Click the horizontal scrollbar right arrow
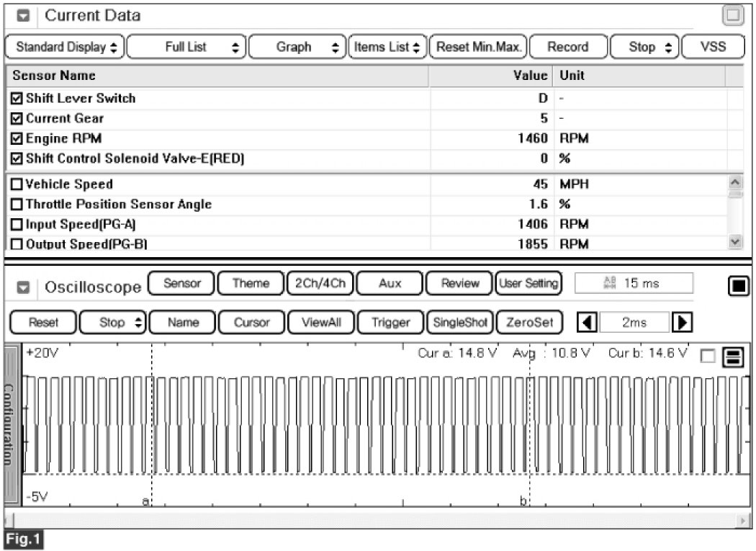The height and width of the screenshot is (551, 756). pos(743,521)
